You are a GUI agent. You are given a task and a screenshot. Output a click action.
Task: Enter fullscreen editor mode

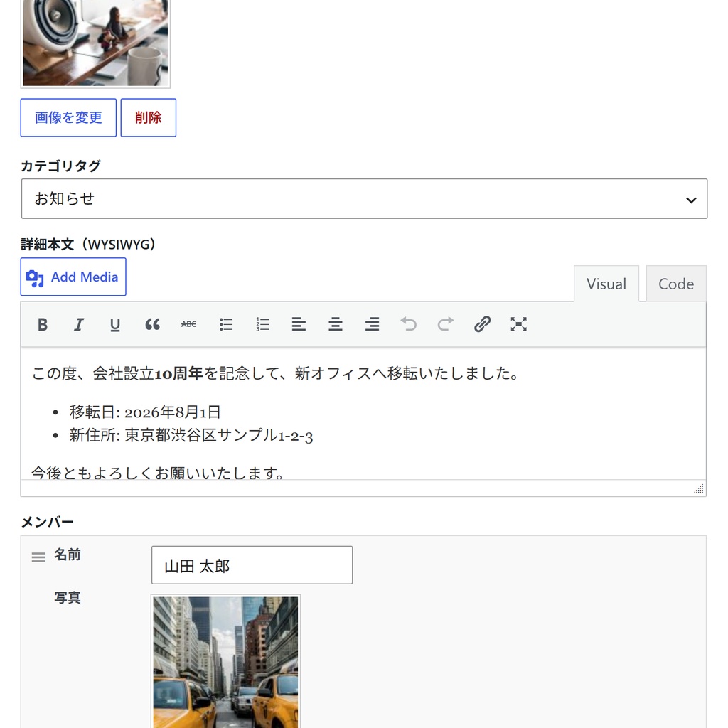click(x=518, y=324)
